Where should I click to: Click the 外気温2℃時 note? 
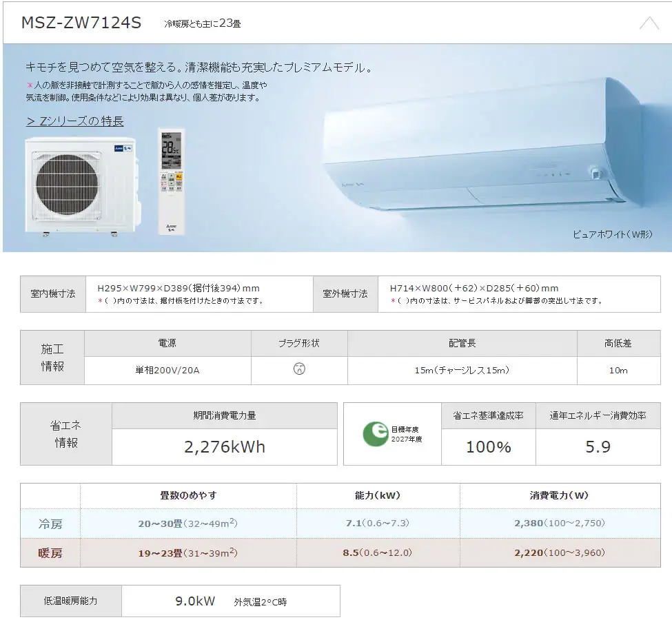(x=260, y=602)
